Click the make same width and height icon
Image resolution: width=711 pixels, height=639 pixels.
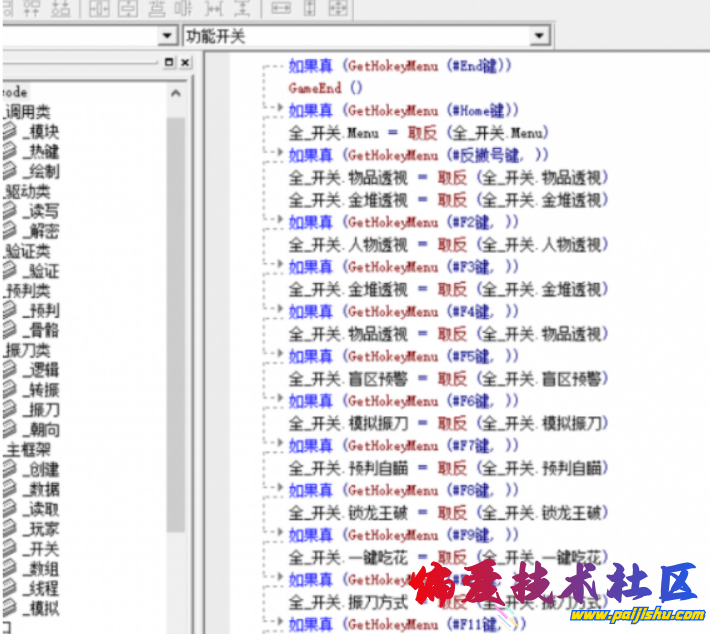click(338, 9)
